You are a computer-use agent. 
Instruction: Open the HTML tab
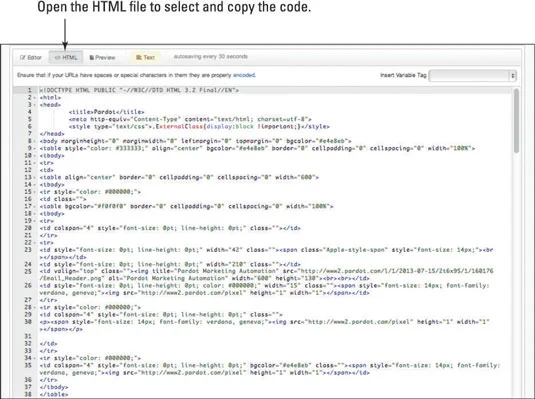pos(66,57)
